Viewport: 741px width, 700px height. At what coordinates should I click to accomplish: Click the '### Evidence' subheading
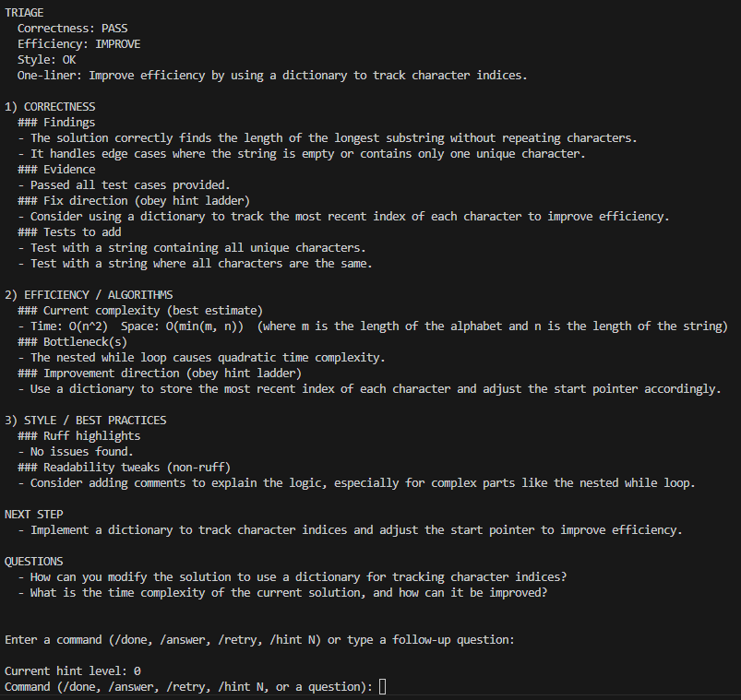click(x=56, y=170)
